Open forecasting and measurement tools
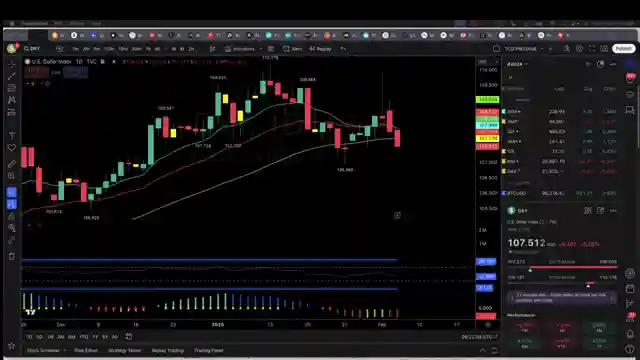Screen dimensions: 640x360 click(11, 112)
